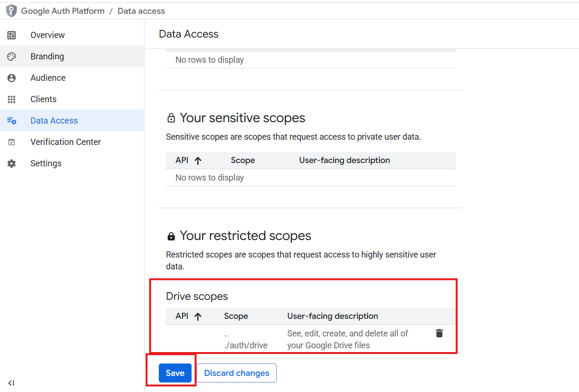Image resolution: width=579 pixels, height=392 pixels.
Task: Collapse the left navigation sidebar
Action: (x=11, y=383)
